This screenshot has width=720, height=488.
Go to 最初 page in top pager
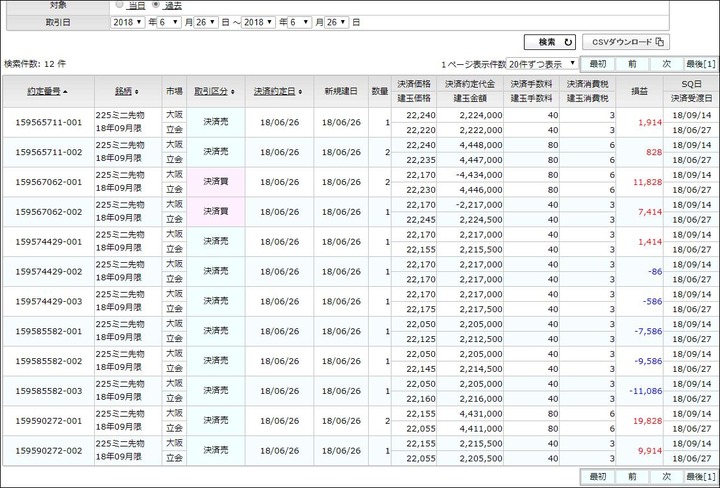598,64
